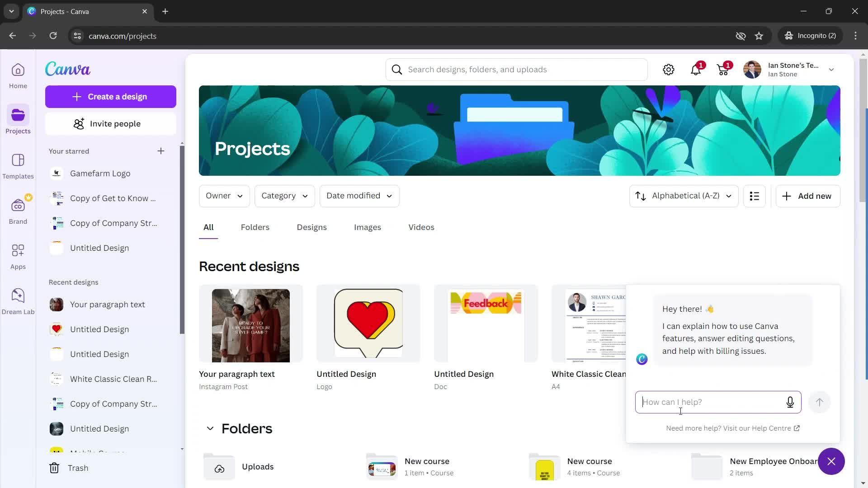
Task: Click the Add new button
Action: pyautogui.click(x=808, y=196)
